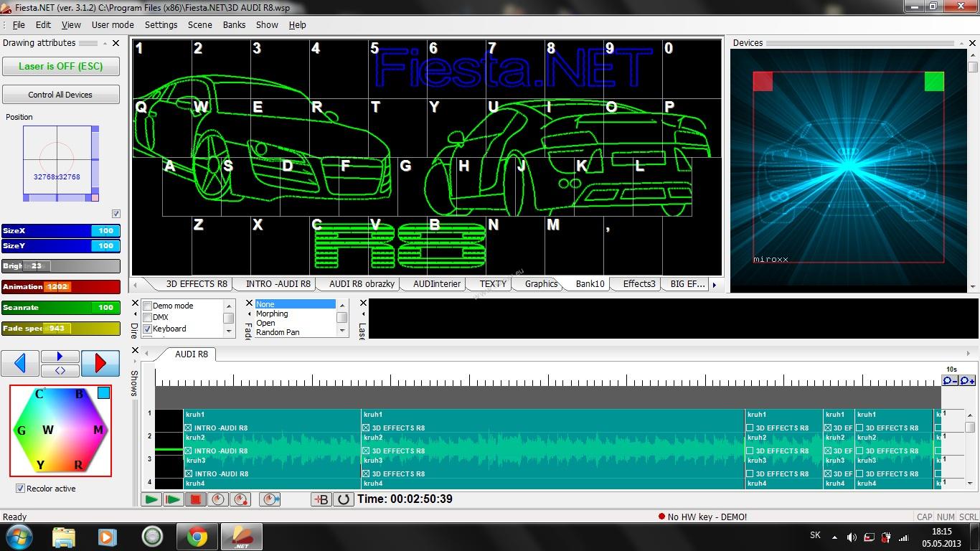
Task: Open the File menu
Action: [x=19, y=24]
